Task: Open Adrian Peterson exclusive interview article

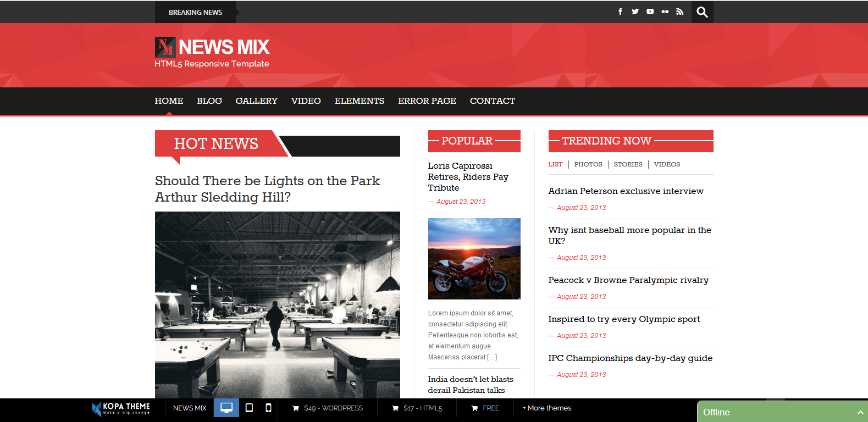Action: [626, 191]
